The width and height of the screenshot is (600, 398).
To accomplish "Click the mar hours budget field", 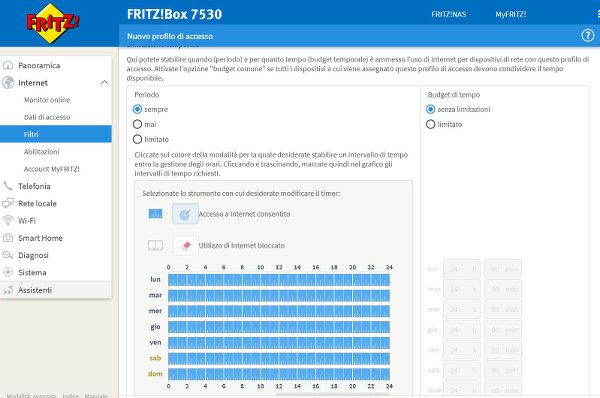I will (462, 289).
